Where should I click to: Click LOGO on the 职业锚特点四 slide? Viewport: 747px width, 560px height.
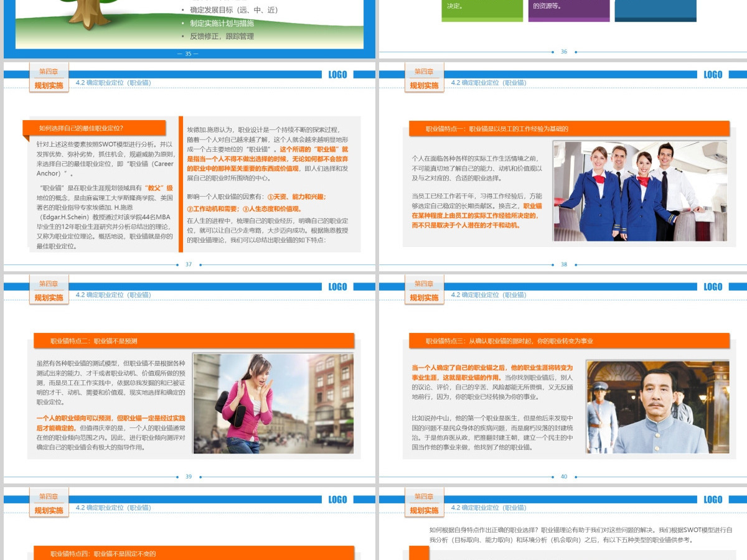pyautogui.click(x=338, y=500)
